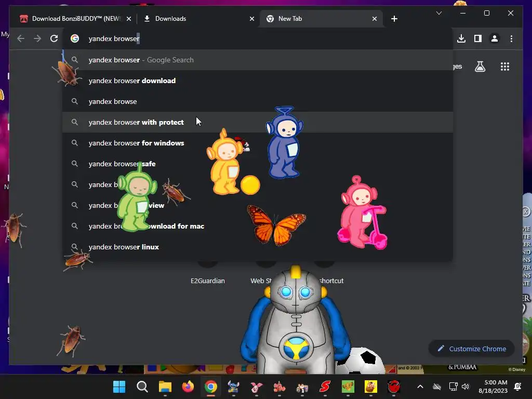
Task: Choose 'yandex browser linux' suggestion
Action: click(x=258, y=247)
